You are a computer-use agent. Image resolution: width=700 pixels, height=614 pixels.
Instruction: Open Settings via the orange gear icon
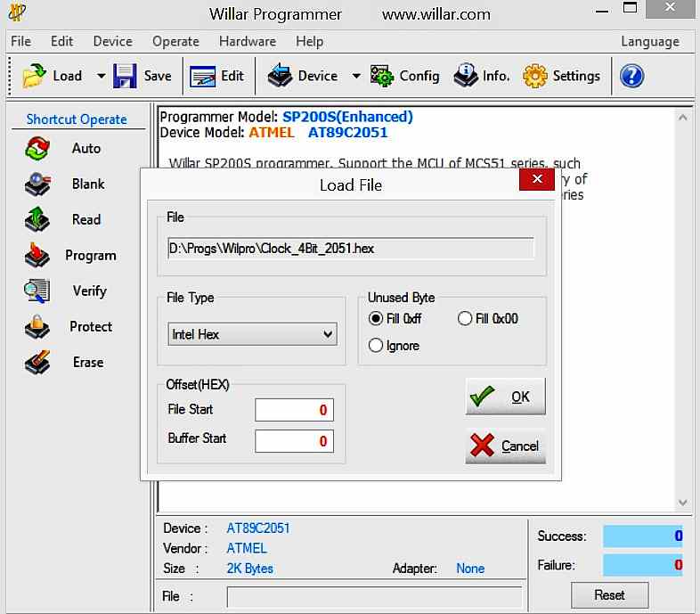pyautogui.click(x=535, y=76)
